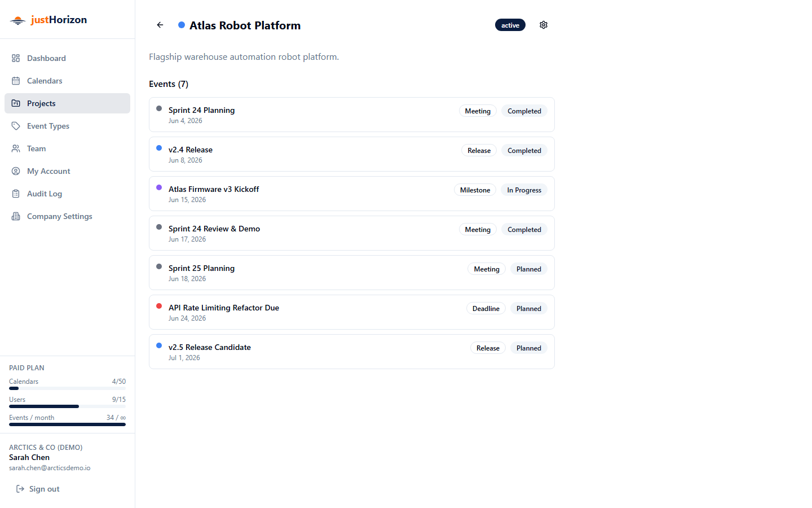The width and height of the screenshot is (812, 508).
Task: Click Meeting tag on Sprint 25 Planning
Action: (x=487, y=269)
